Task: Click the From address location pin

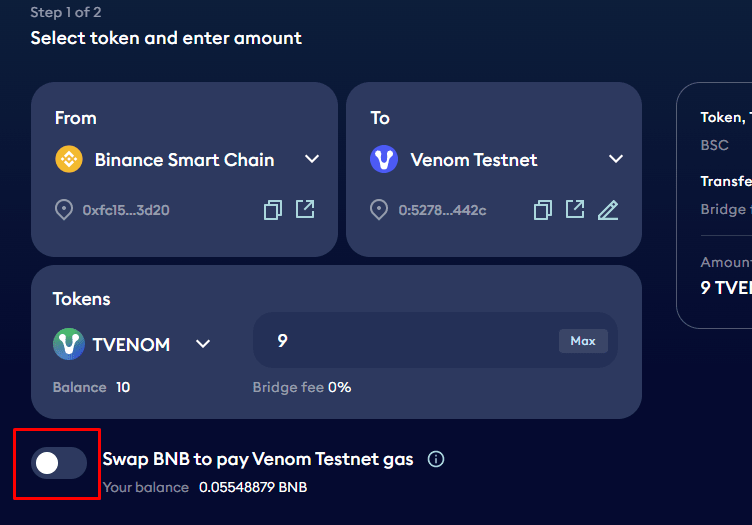Action: (x=64, y=210)
